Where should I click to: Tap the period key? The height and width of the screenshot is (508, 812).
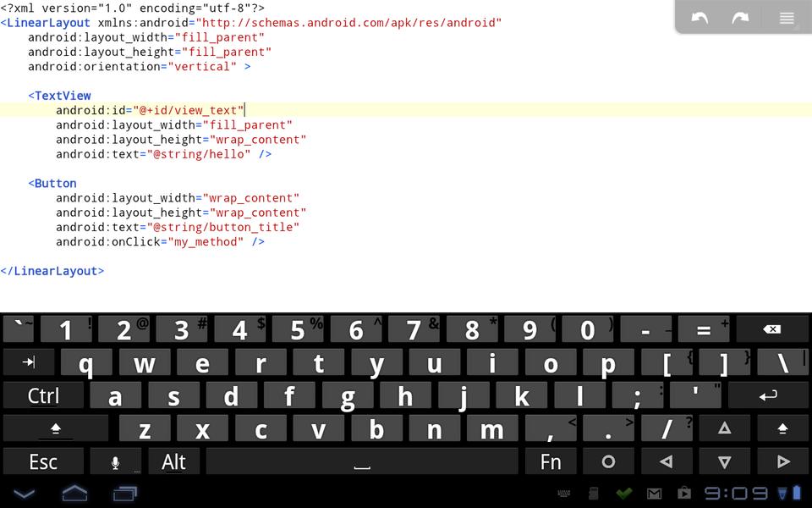tap(608, 428)
